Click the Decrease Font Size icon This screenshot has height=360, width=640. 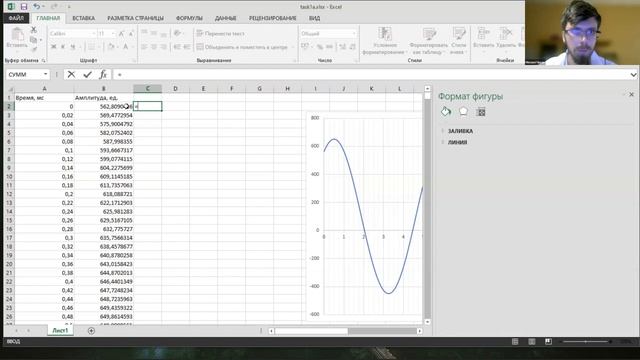(x=131, y=33)
